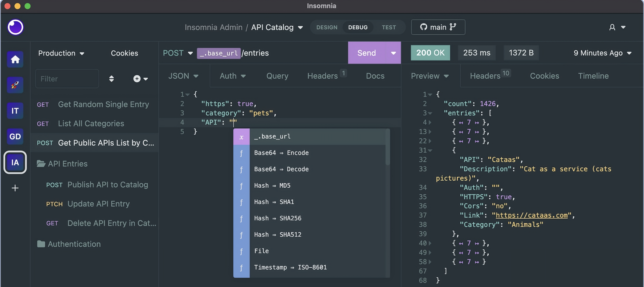Click the 253 ms response time
This screenshot has width=644, height=287.
[477, 53]
